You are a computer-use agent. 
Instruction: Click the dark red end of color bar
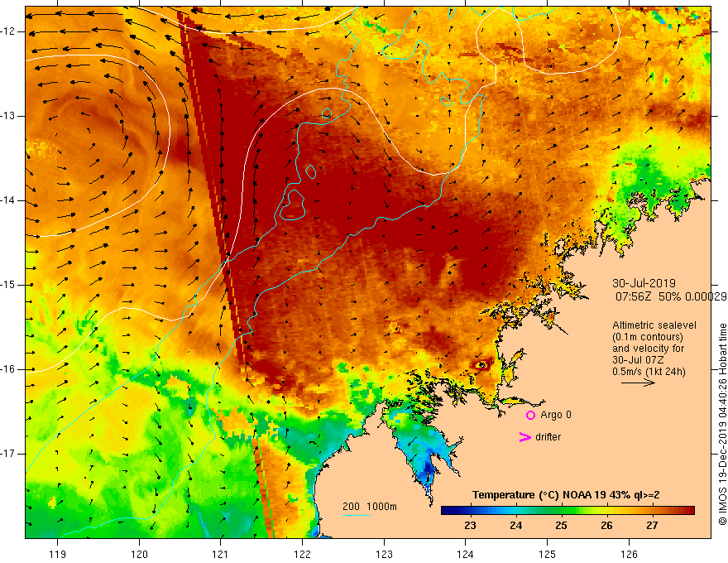coord(688,511)
